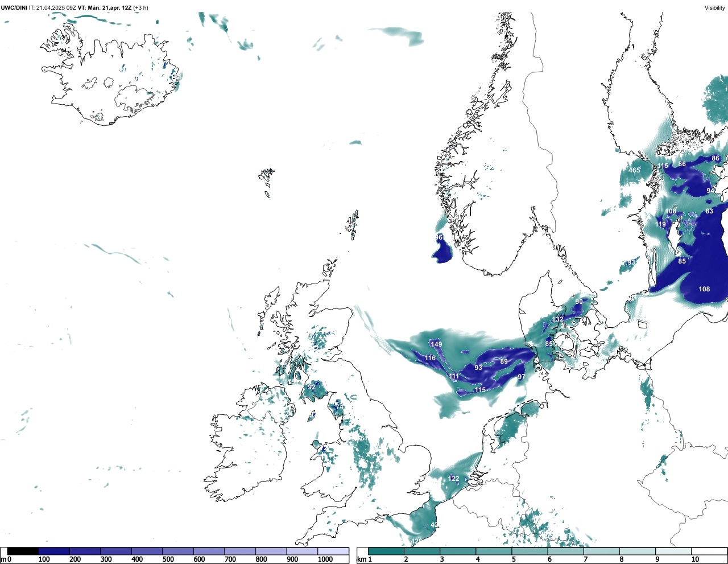Click the 'Visibility' title text
This screenshot has width=728, height=564.
tap(715, 8)
